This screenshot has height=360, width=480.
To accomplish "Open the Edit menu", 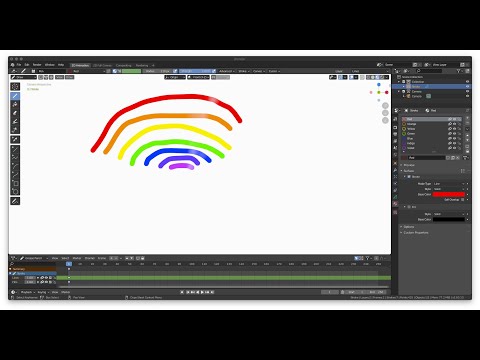I will pos(27,65).
